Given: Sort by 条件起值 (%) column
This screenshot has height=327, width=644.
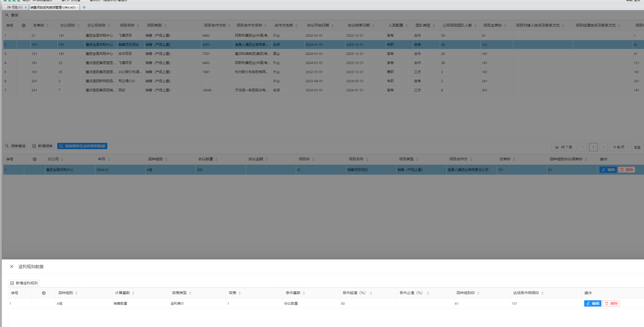Looking at the screenshot, I should tap(371, 293).
